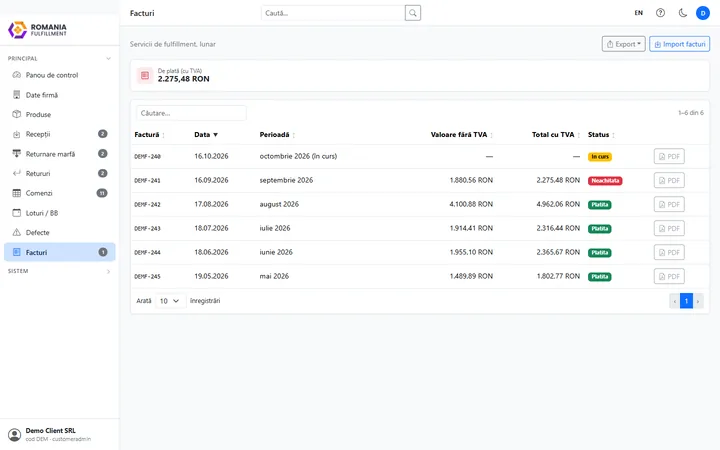Click Facturi badge count 1
This screenshot has width=720, height=450.
[103, 252]
